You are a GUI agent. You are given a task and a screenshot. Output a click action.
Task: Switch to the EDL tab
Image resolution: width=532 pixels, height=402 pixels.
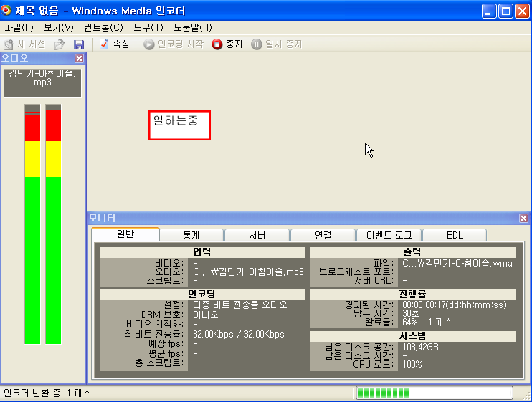tap(455, 235)
